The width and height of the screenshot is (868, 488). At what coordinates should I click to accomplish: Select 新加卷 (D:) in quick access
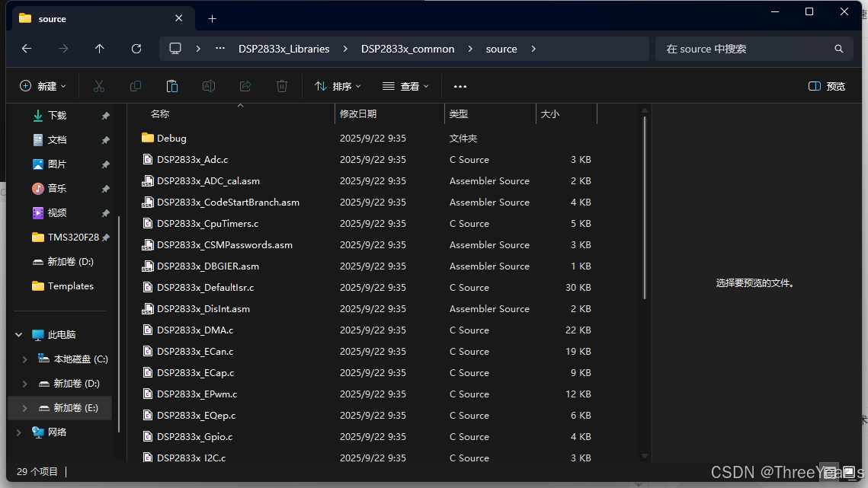pos(62,262)
